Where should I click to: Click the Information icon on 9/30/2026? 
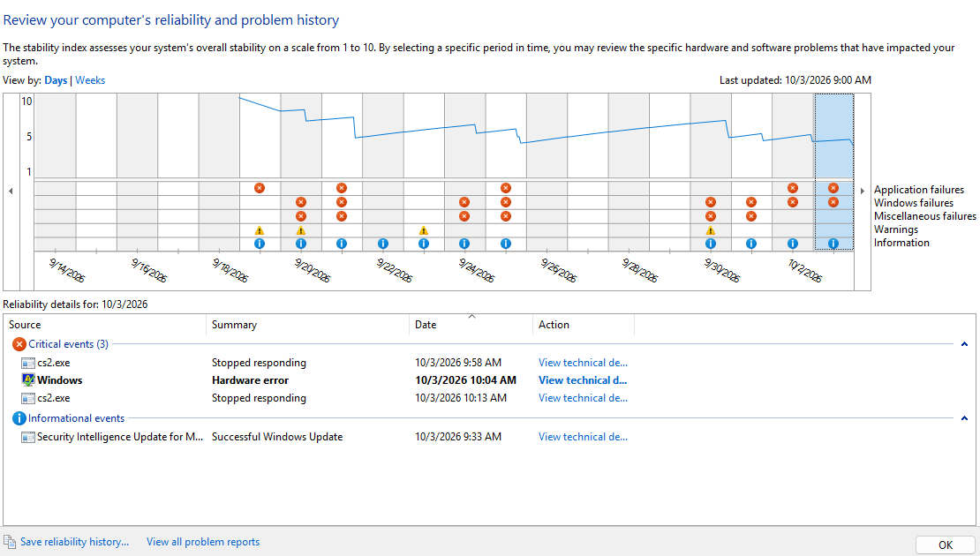pos(710,244)
